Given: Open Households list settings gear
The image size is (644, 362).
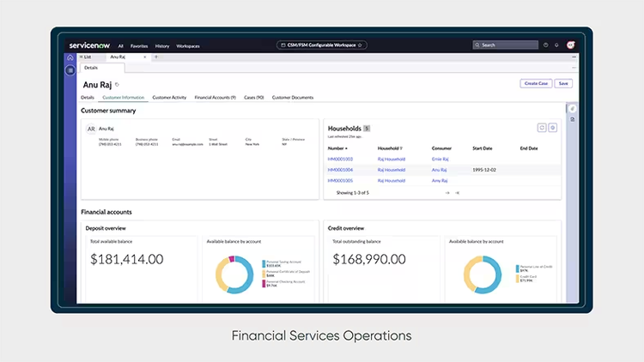Looking at the screenshot, I should 553,128.
